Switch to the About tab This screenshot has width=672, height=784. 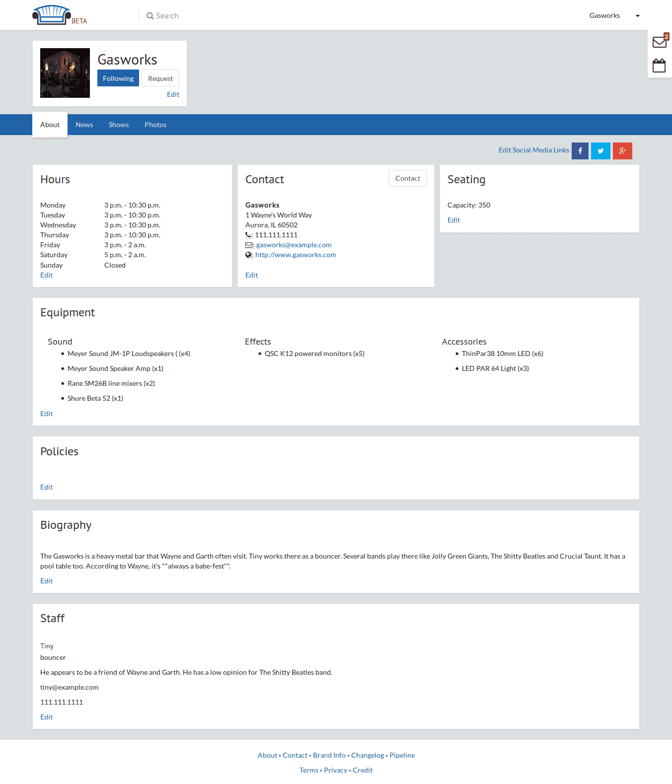tap(50, 125)
